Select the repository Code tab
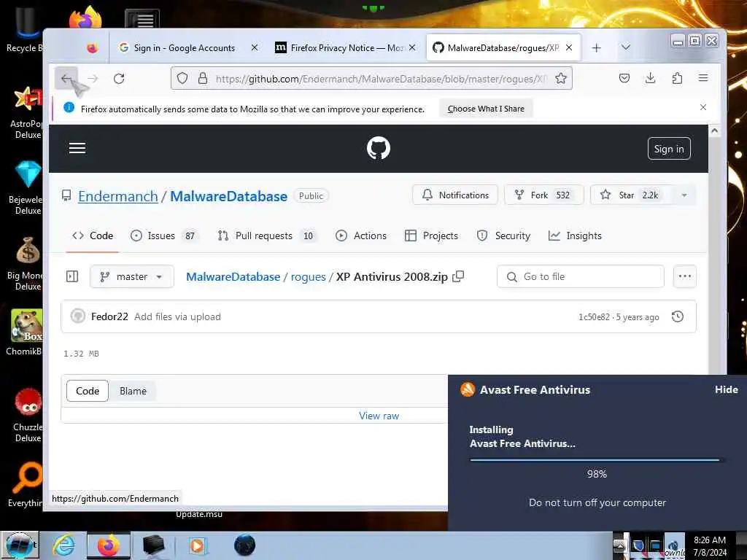Viewport: 747px width, 560px height. point(93,236)
